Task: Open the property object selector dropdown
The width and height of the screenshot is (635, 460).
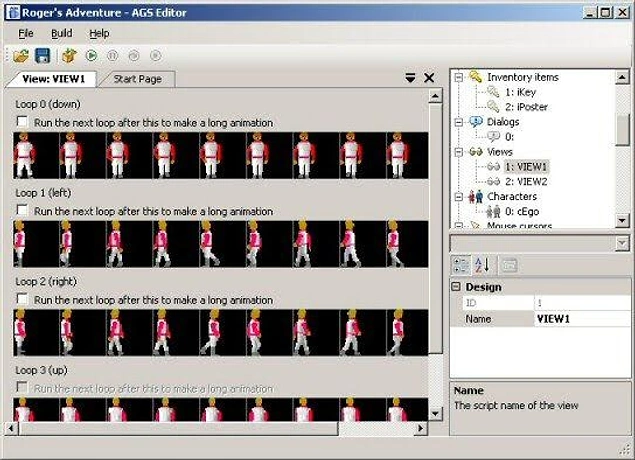Action: (x=622, y=243)
